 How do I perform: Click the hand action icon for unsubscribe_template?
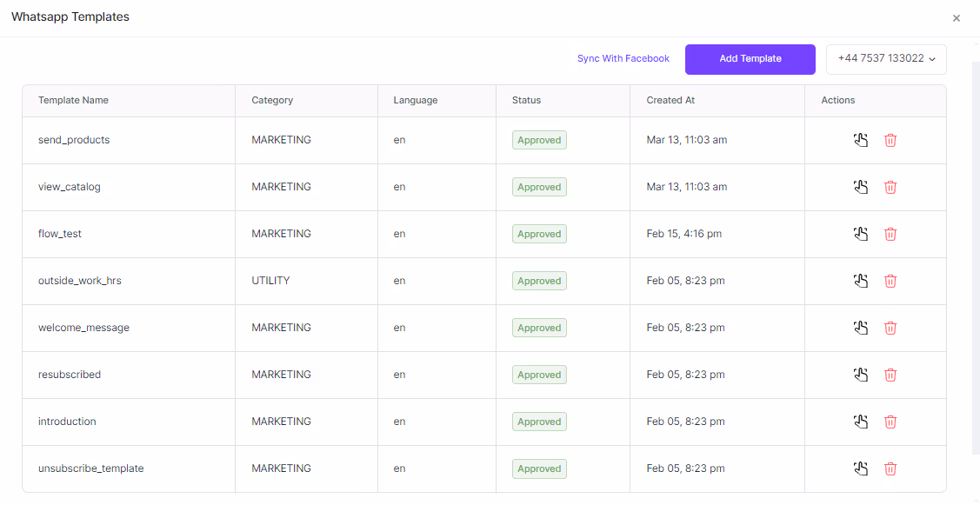tap(861, 468)
